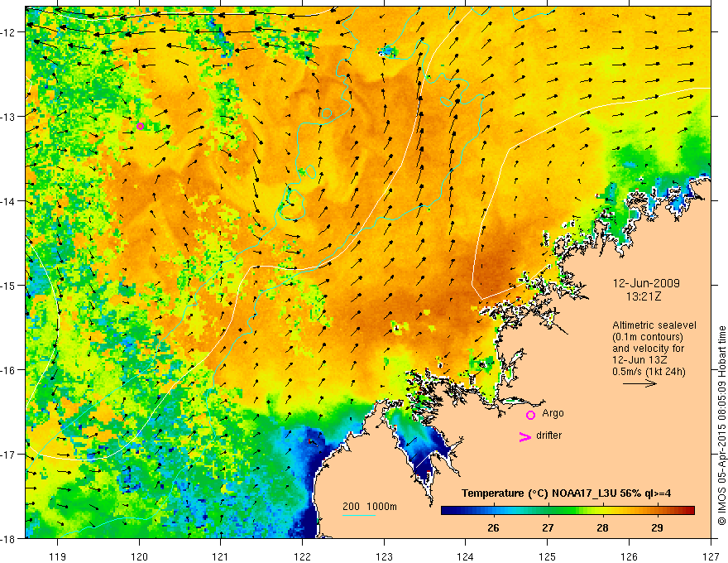
Task: Click the '200 1000m' isobath label
Action: tap(370, 507)
